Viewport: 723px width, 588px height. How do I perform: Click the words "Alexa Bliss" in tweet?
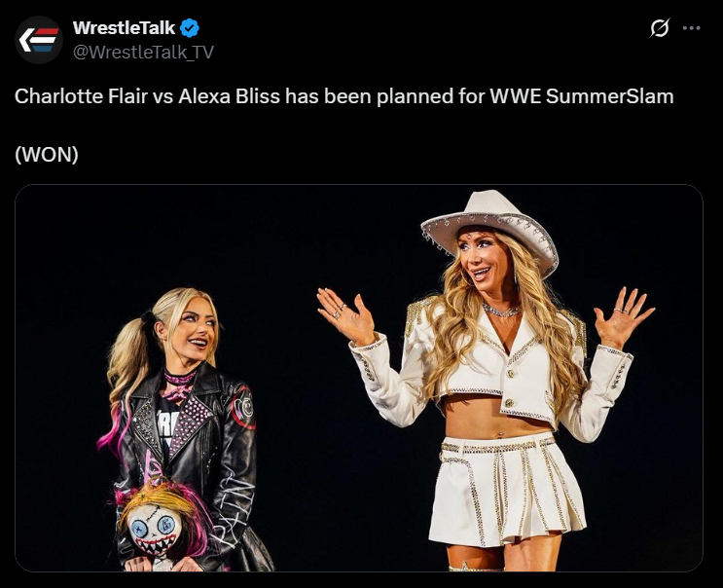(x=230, y=96)
